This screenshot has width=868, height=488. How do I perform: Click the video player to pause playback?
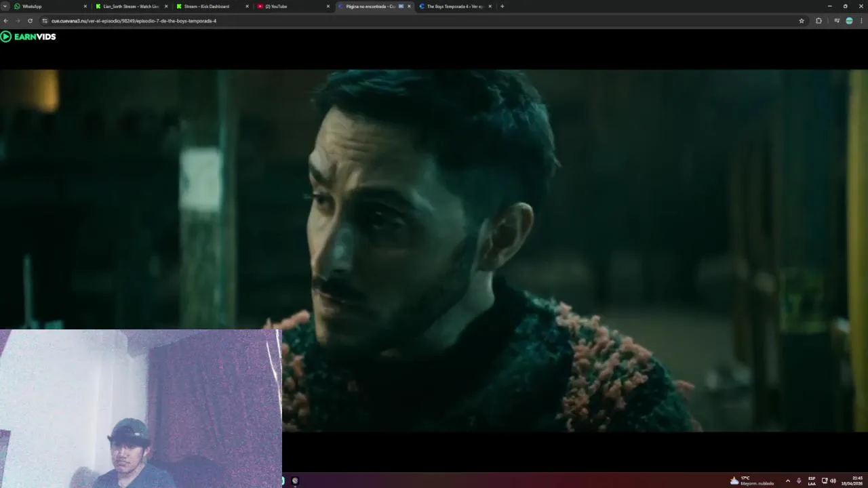tap(434, 250)
